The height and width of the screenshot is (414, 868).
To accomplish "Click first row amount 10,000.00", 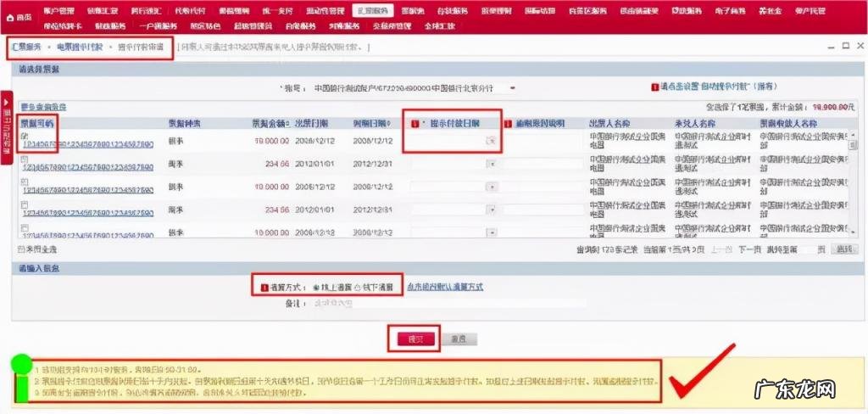I will pyautogui.click(x=272, y=142).
